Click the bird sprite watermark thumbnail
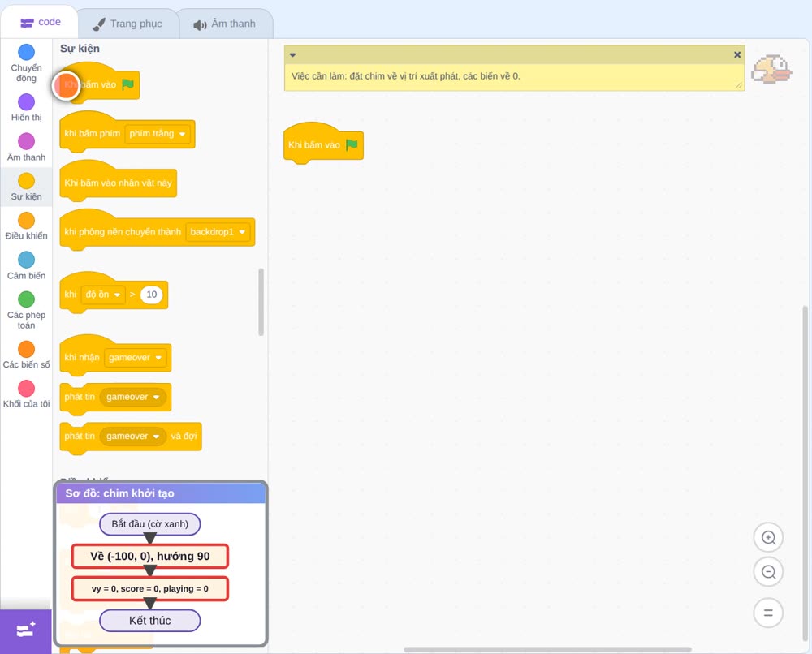Screen dimensions: 812x654 (771, 69)
